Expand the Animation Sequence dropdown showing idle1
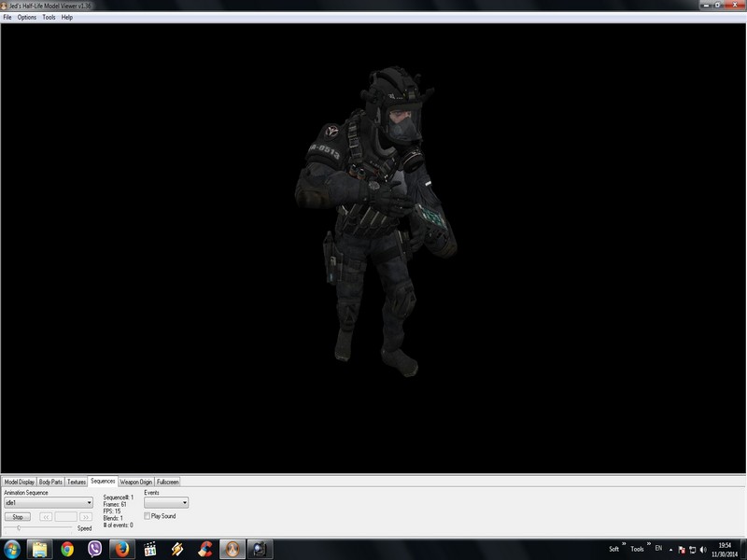Viewport: 747px width, 560px height. click(x=49, y=502)
